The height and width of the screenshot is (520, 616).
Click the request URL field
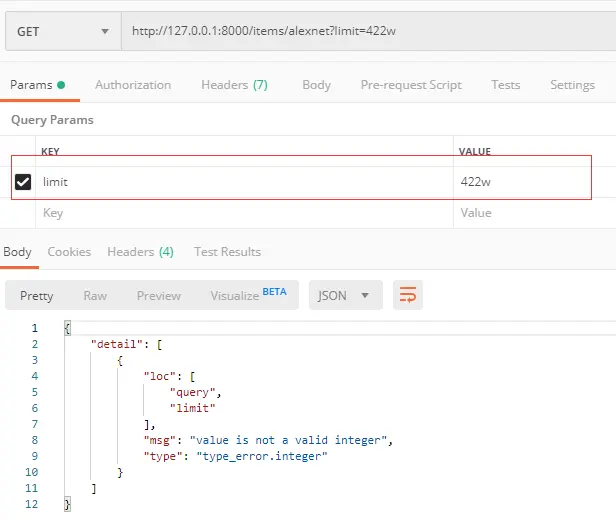(360, 31)
